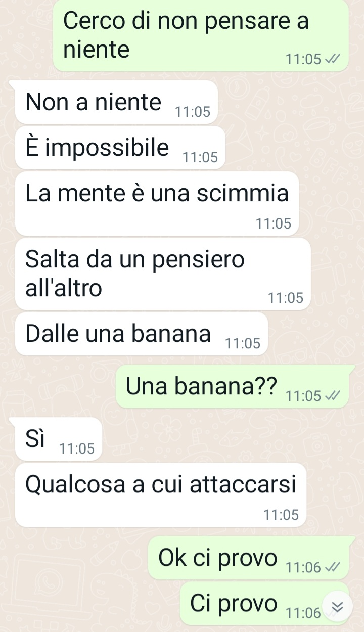This screenshot has width=364, height=632.
Task: Tap the 11:06 timestamp on 'Ok ci provo'
Action: point(303,568)
